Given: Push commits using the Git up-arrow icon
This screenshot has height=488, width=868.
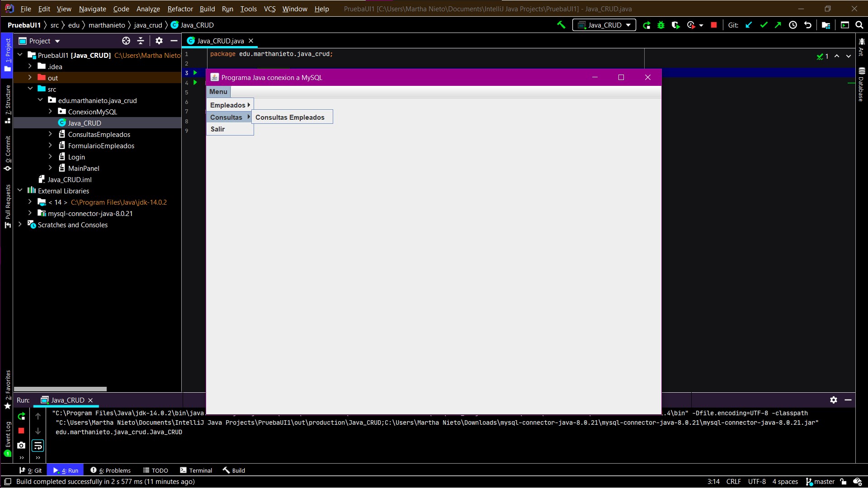Looking at the screenshot, I should pos(778,25).
